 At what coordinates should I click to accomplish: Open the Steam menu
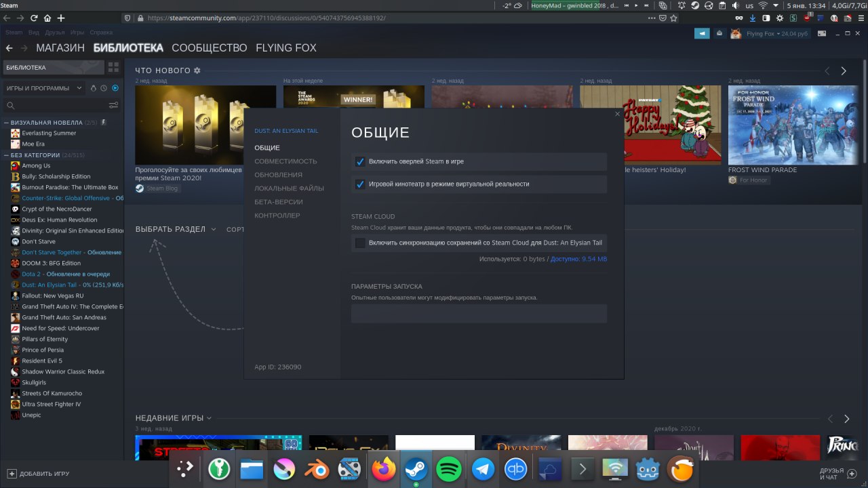tap(14, 32)
